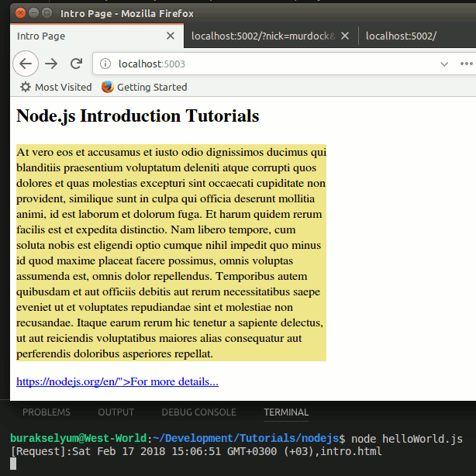The height and width of the screenshot is (476, 476).
Task: Click the [Request] intro.html log line
Action: point(196,451)
